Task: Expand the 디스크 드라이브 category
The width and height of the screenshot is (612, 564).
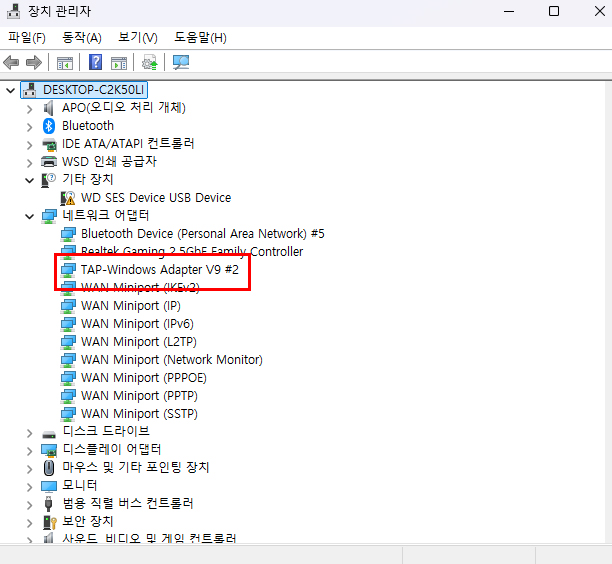Action: pos(30,432)
